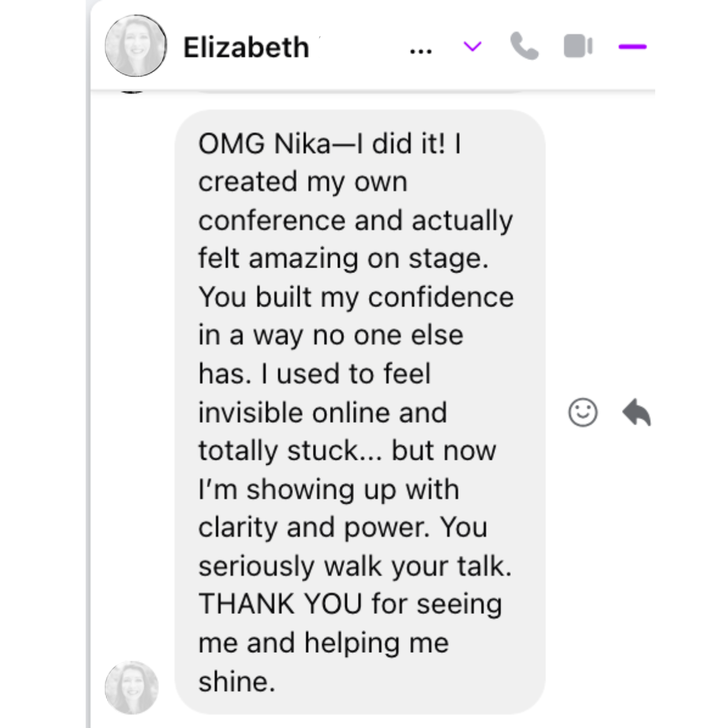Click the word "shine." ending the message
The image size is (728, 728).
click(237, 682)
